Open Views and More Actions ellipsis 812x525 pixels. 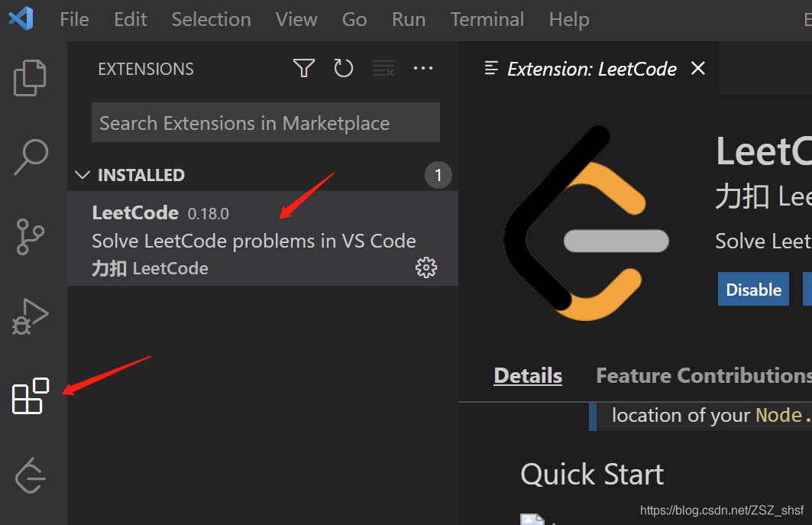423,68
